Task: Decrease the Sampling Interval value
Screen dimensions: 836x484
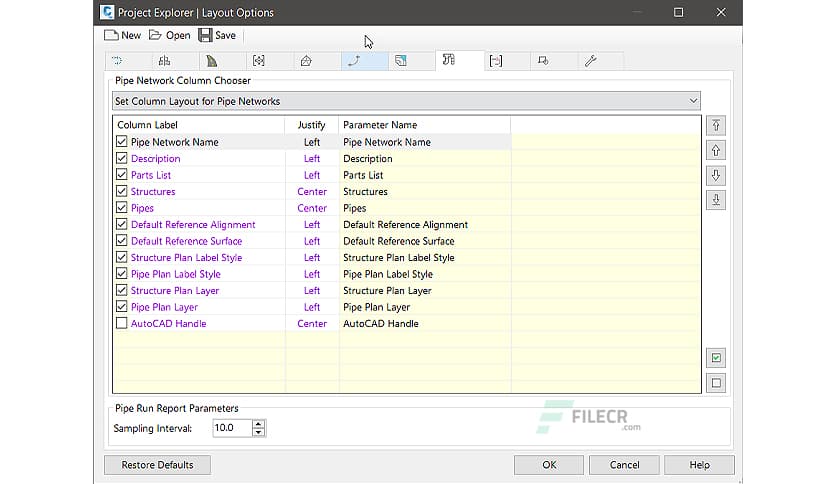Action: (259, 432)
